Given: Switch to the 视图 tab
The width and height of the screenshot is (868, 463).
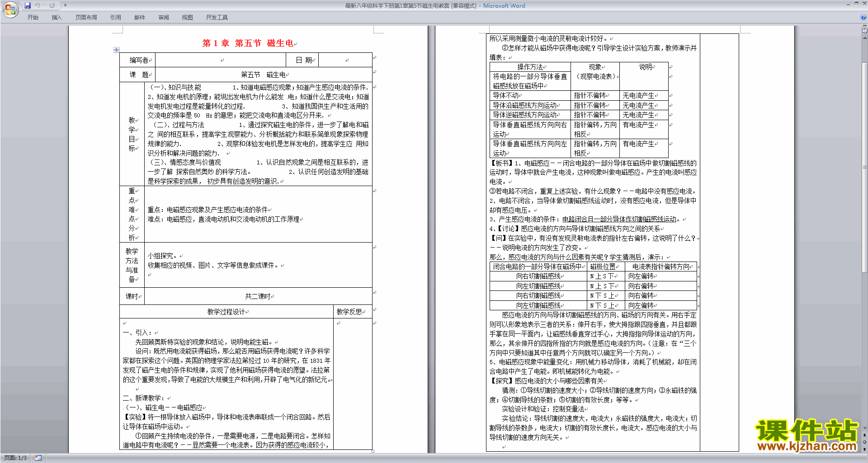Looking at the screenshot, I should tap(188, 17).
